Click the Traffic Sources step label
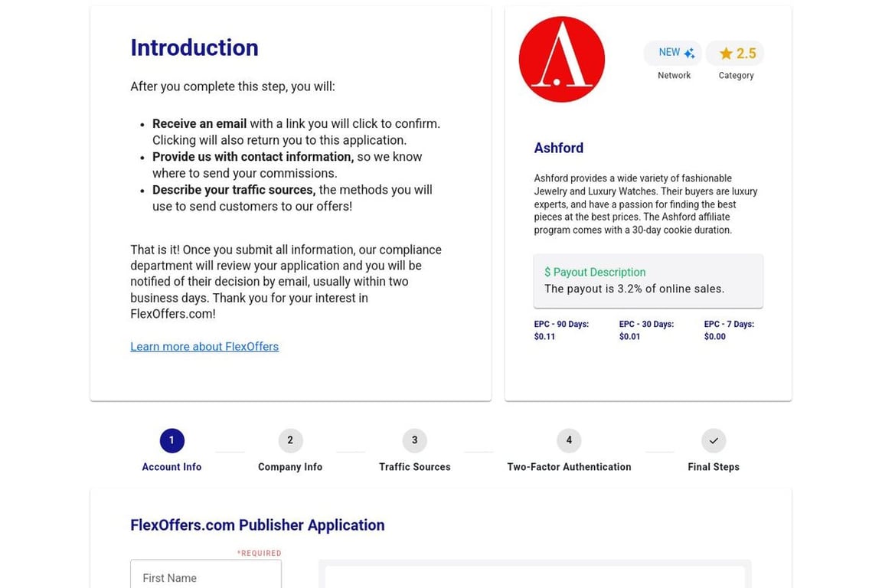The image size is (882, 588). click(414, 467)
